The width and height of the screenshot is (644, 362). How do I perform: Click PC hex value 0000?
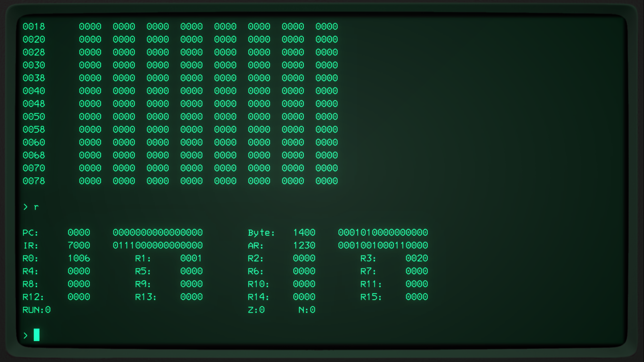pyautogui.click(x=79, y=233)
